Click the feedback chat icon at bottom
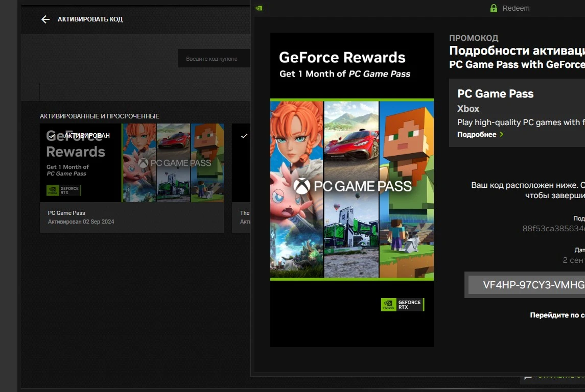The image size is (585, 392). (528, 377)
